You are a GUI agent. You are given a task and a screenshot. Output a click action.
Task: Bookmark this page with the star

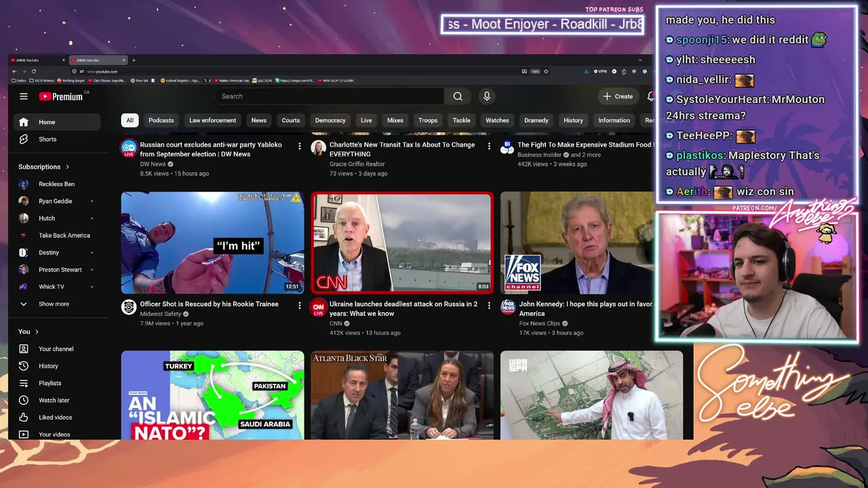546,71
